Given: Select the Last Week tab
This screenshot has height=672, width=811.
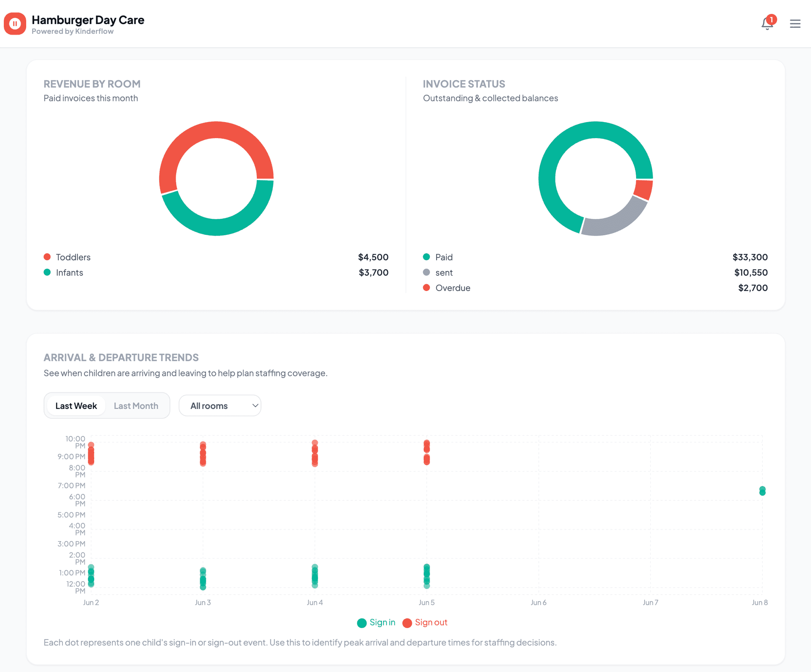Looking at the screenshot, I should coord(76,406).
